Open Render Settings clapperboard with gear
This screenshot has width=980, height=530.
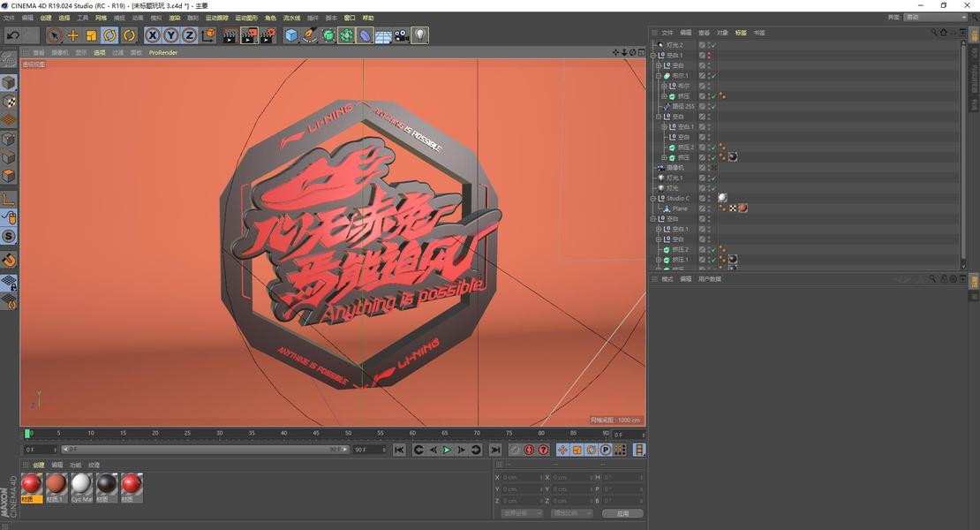(x=268, y=35)
